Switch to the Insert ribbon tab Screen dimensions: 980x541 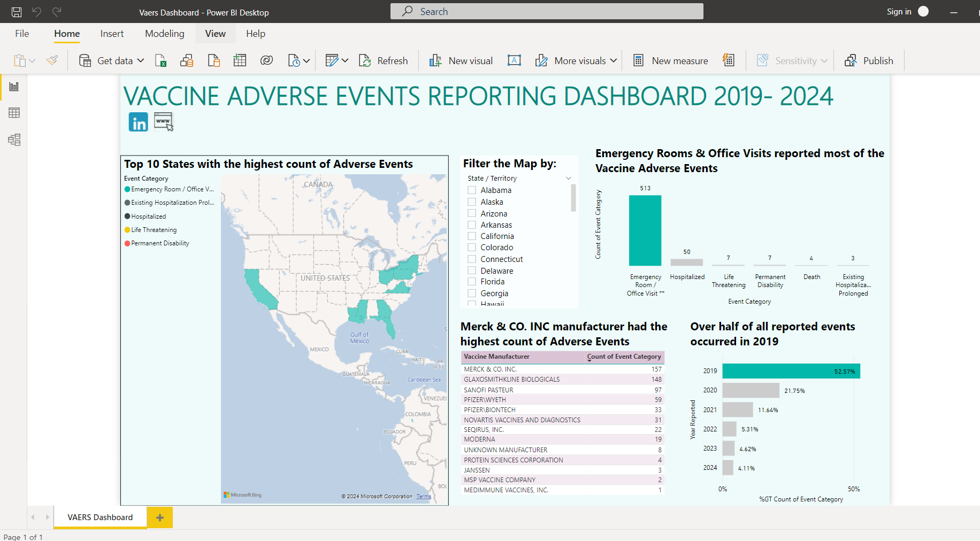[x=112, y=34]
